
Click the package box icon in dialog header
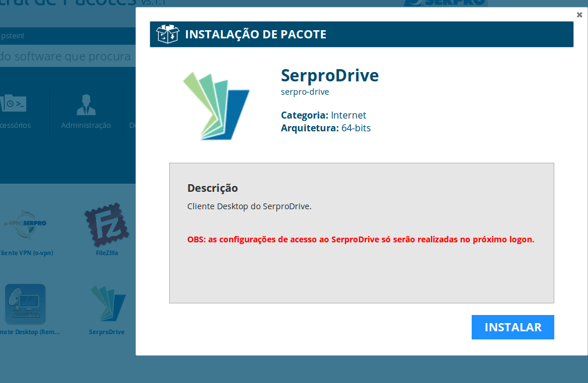coord(168,34)
